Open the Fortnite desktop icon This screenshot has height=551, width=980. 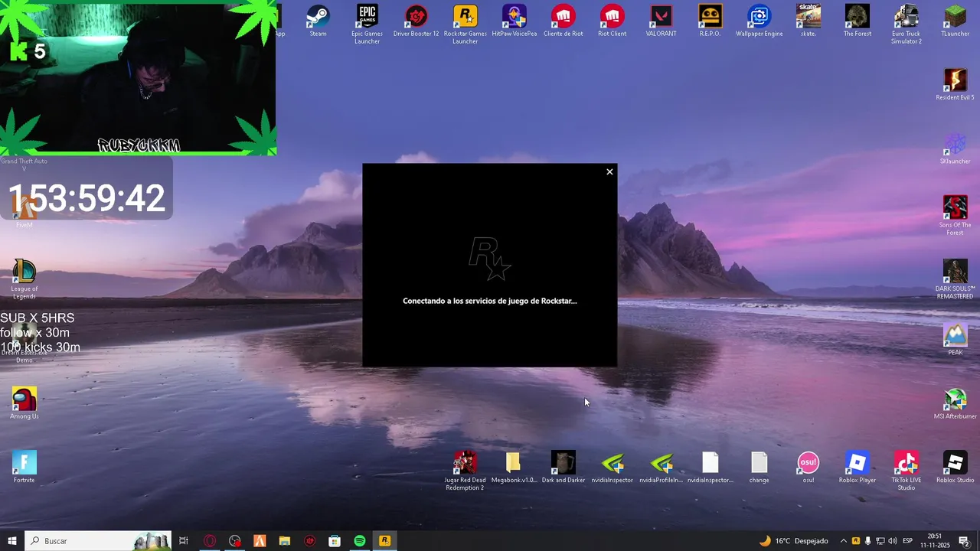click(24, 468)
